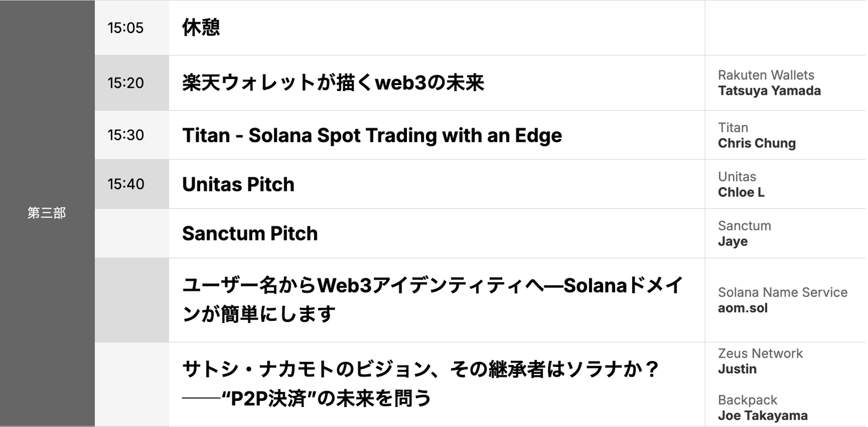The height and width of the screenshot is (427, 868).
Task: Select speaker Jaye from Sanctum
Action: 732,242
